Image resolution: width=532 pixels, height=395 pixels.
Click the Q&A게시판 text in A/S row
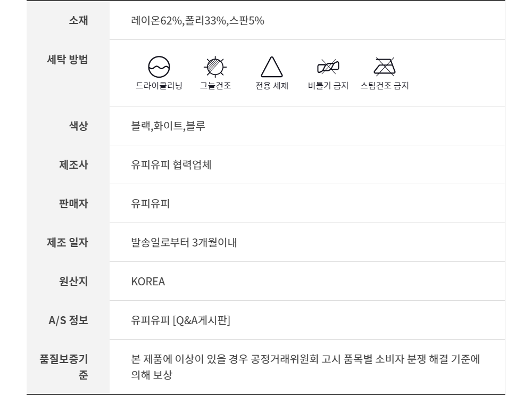[x=201, y=320]
